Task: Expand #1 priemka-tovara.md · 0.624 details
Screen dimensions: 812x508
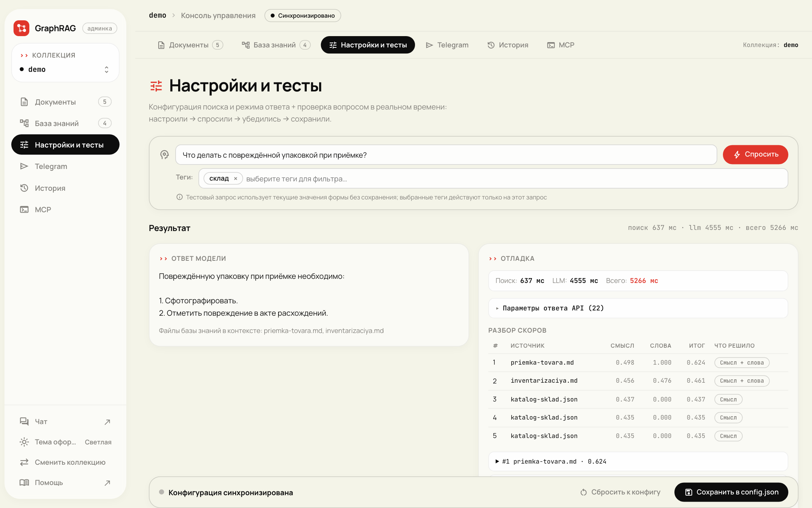Action: coord(638,461)
